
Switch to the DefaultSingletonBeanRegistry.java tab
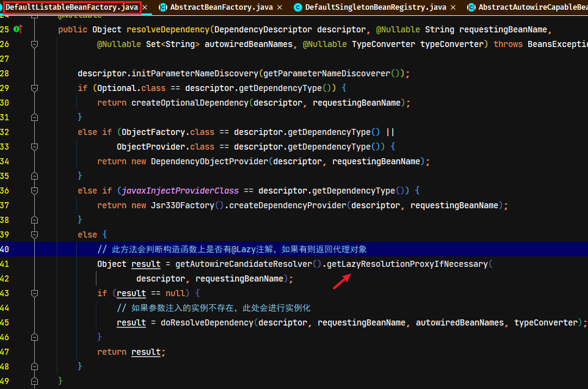pyautogui.click(x=376, y=7)
